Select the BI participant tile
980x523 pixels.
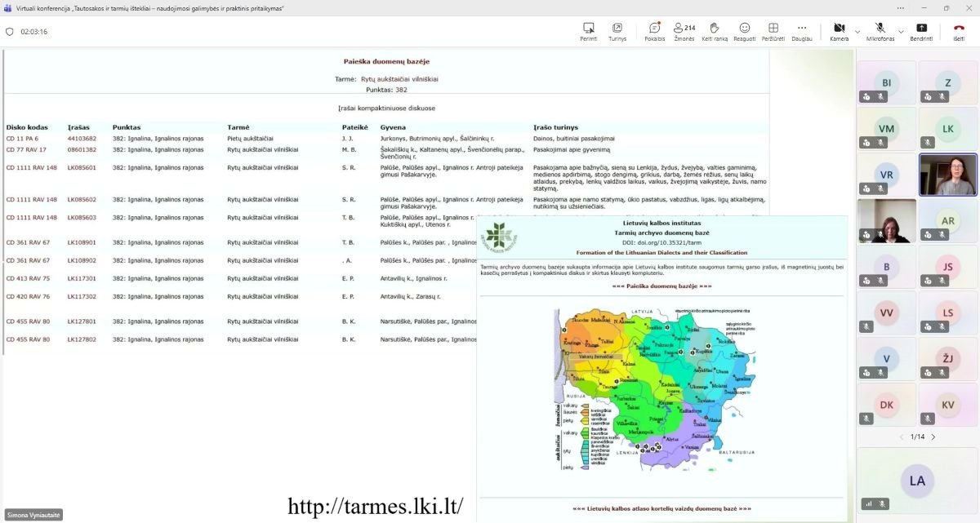click(x=886, y=82)
